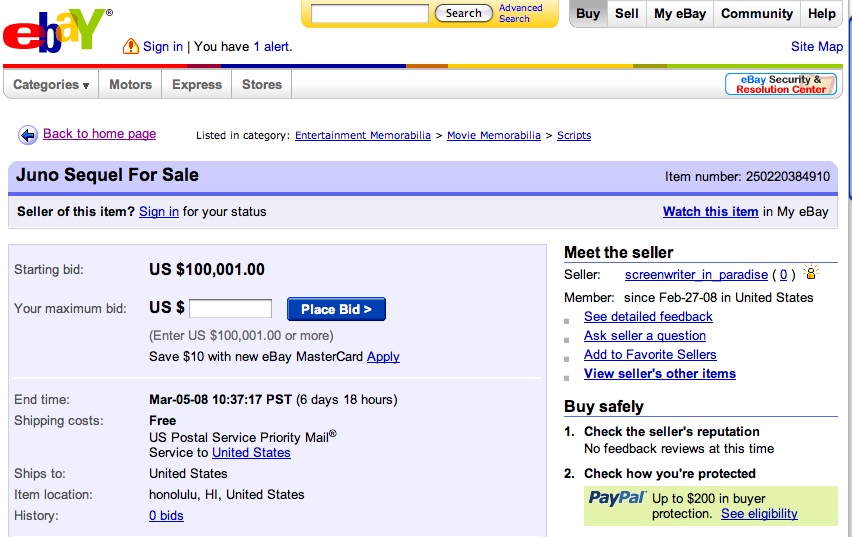This screenshot has width=852, height=537.
Task: Open the 1 alert link
Action: tap(273, 47)
